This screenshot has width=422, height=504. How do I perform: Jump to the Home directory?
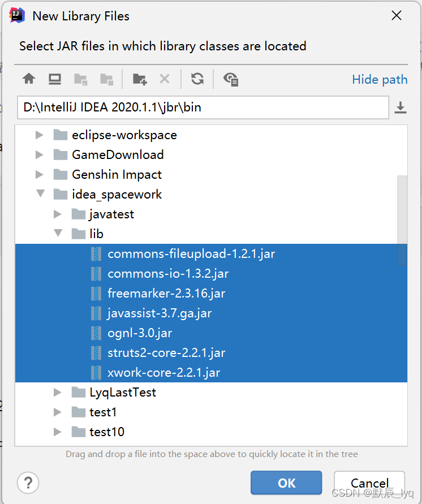(x=28, y=79)
